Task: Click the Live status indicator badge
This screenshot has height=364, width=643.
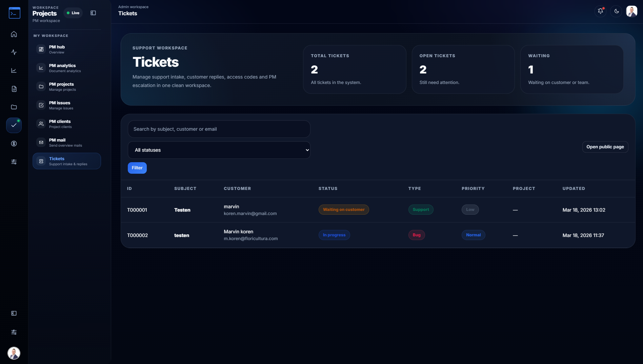Action: 73,13
